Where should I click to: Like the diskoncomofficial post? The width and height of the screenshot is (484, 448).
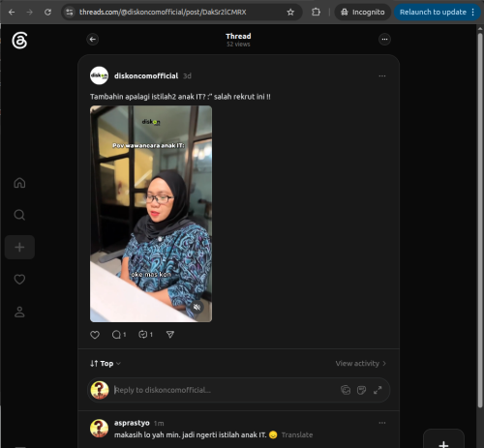click(95, 335)
